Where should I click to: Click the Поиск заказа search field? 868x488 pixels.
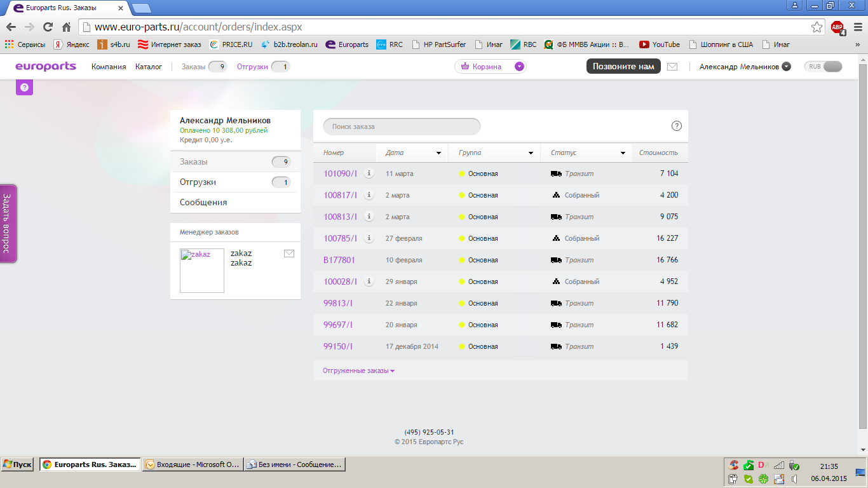tap(402, 126)
